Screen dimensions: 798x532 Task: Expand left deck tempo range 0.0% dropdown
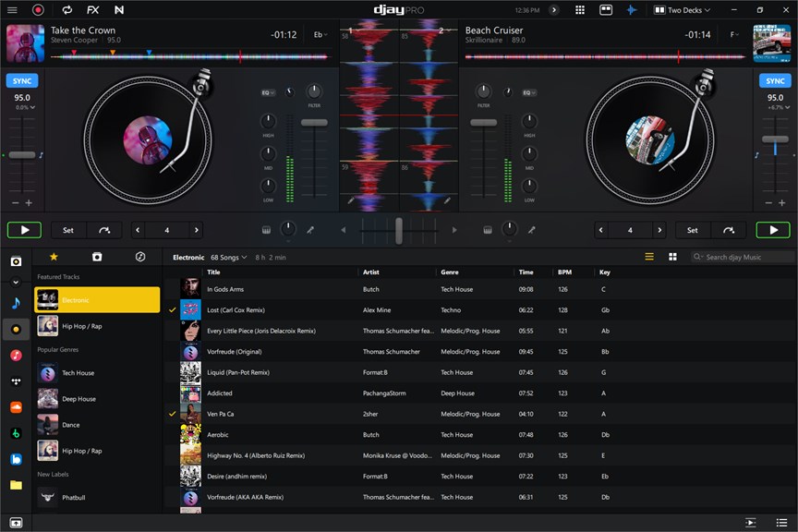point(25,107)
